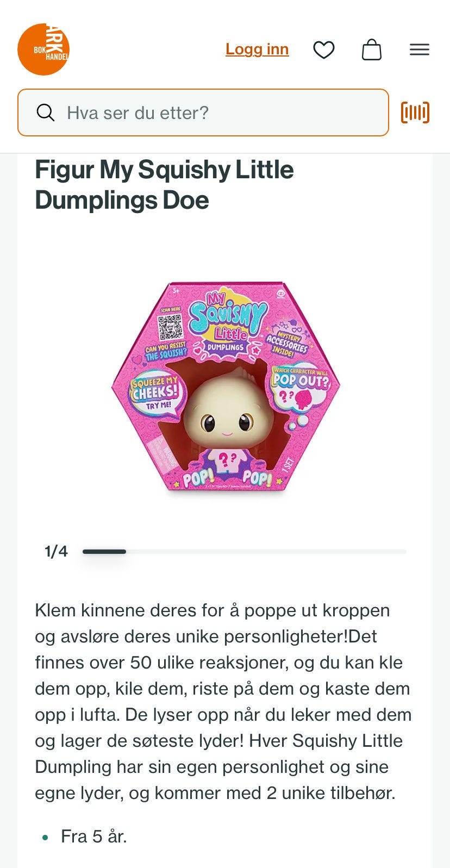Open the shopping bag
This screenshot has width=450, height=868.
tap(372, 49)
